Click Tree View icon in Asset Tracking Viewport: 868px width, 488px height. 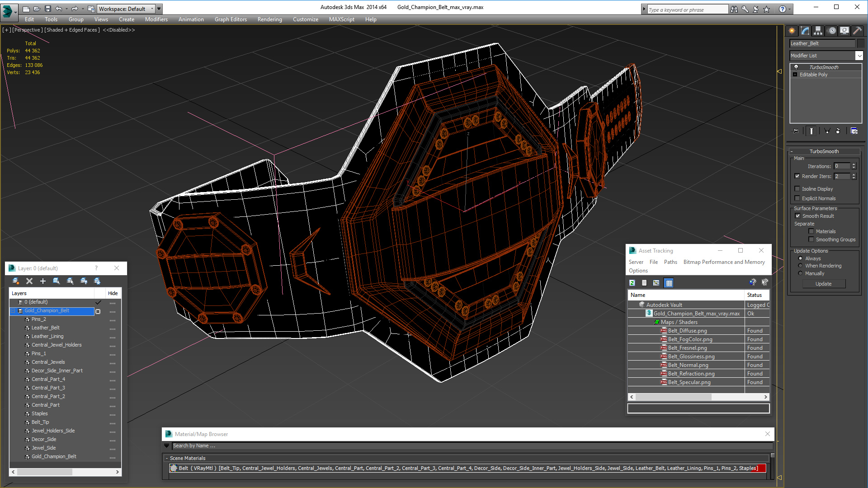click(x=656, y=283)
